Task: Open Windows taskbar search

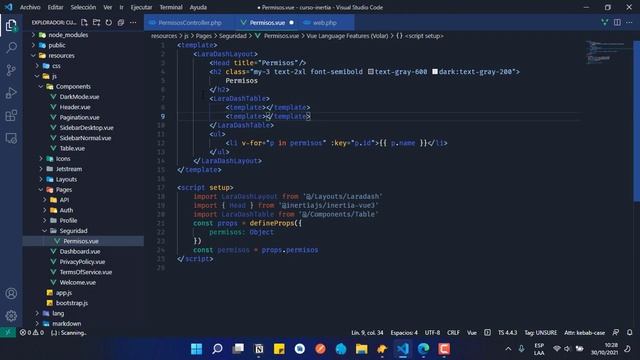Action: (x=217, y=349)
